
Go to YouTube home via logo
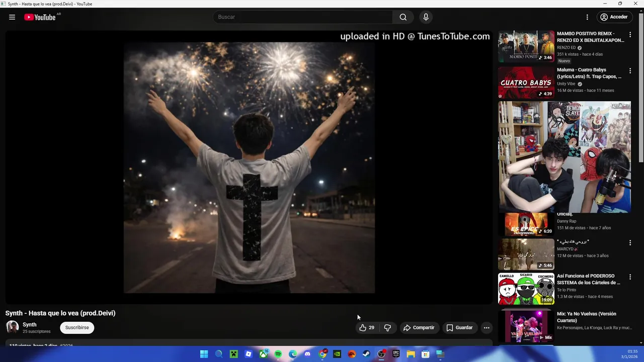point(40,17)
